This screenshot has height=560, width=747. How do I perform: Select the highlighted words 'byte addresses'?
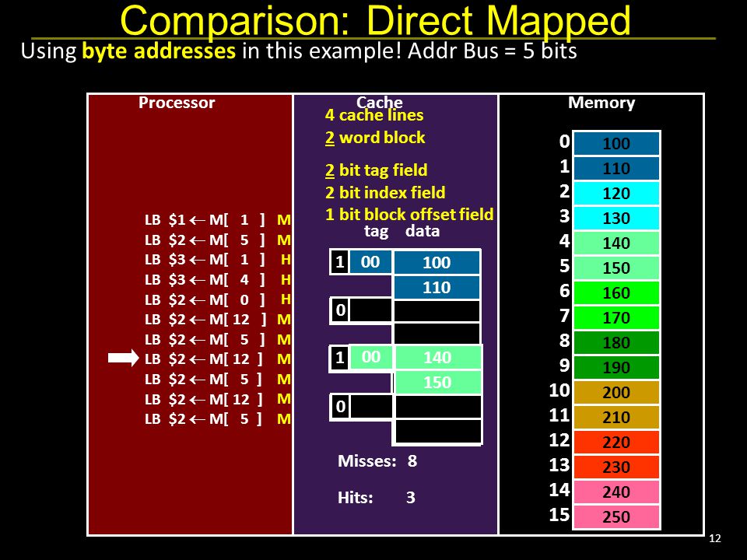[159, 51]
